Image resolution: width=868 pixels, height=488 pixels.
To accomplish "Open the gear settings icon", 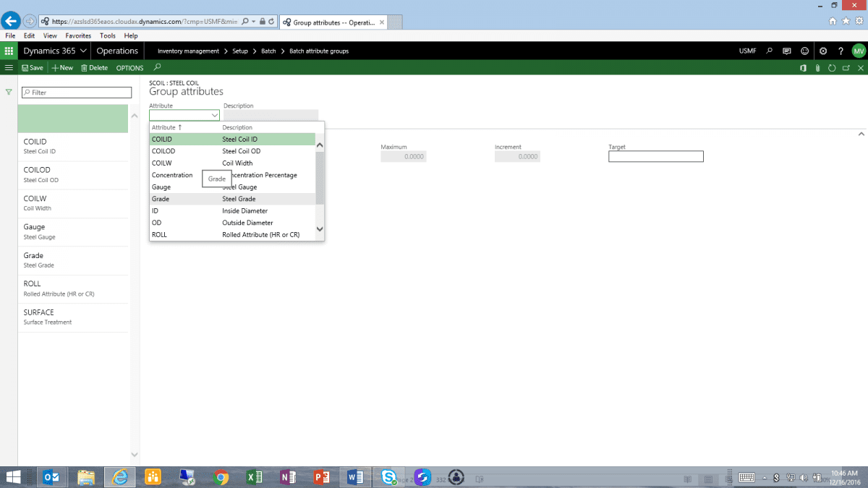I will 823,51.
